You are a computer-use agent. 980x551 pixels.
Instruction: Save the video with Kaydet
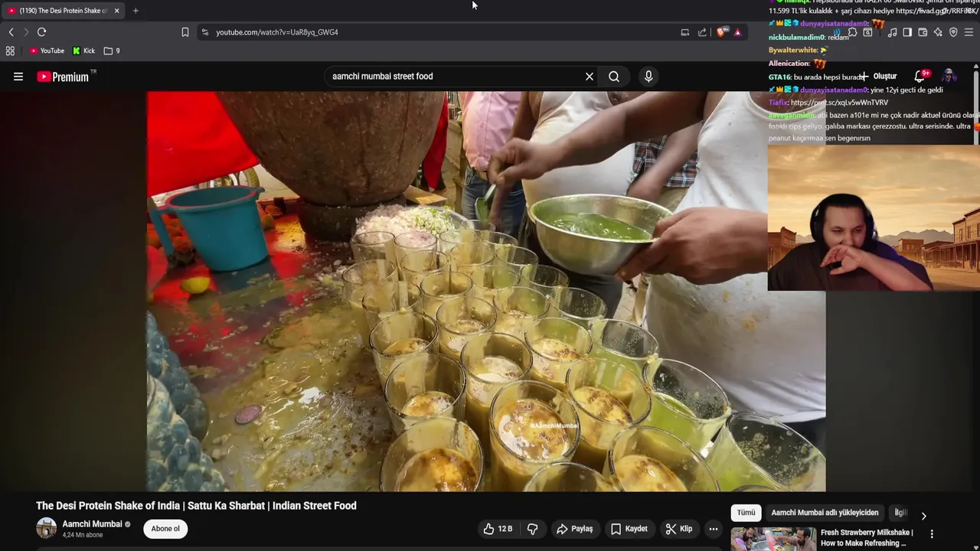629,529
